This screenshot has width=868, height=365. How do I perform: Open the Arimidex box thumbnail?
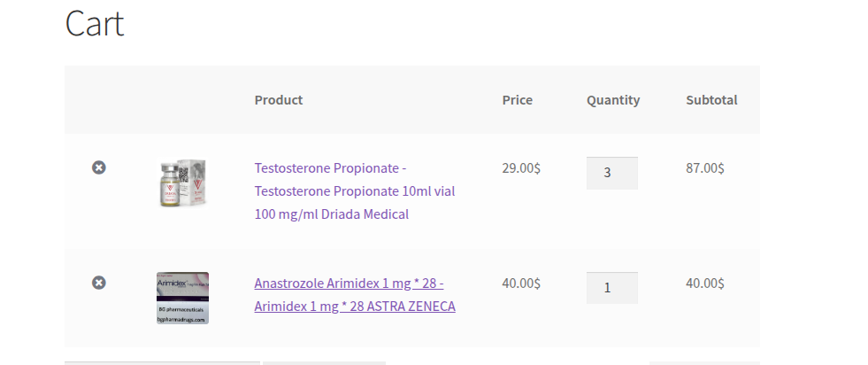point(182,298)
